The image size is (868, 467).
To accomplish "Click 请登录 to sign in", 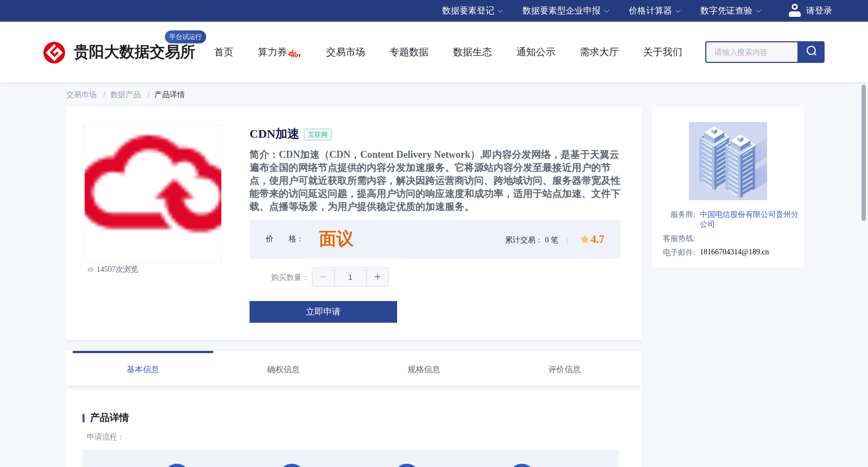I will (819, 11).
